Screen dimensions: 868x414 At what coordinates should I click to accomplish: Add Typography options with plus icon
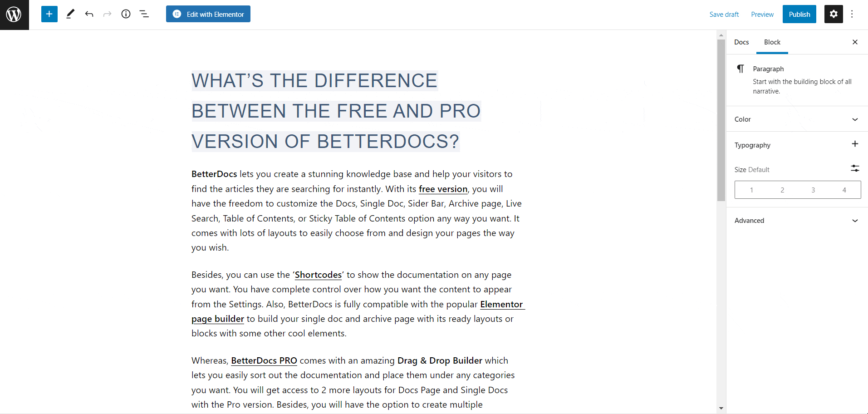pyautogui.click(x=855, y=144)
